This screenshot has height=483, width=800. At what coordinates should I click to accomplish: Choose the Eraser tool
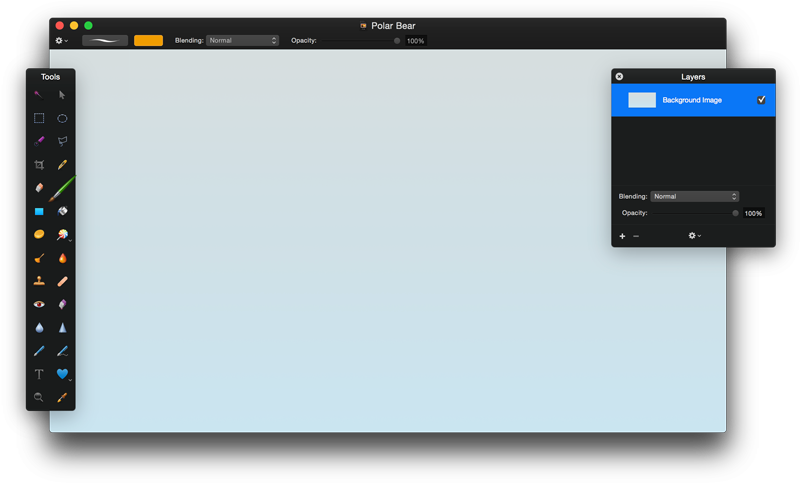pos(39,188)
